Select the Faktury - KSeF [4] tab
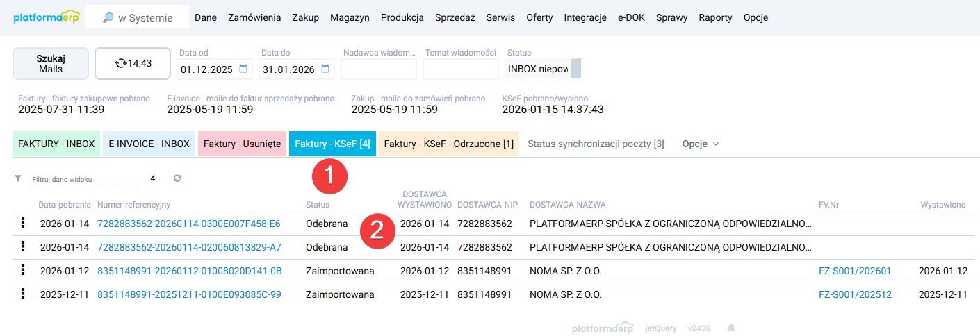 pos(332,144)
